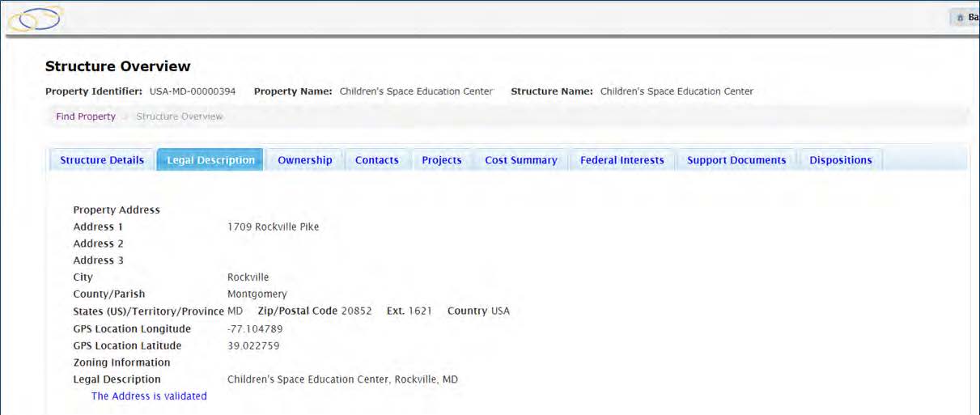This screenshot has height=415, width=980.
Task: Click the 1709 Rockville Pike address value
Action: 274,227
